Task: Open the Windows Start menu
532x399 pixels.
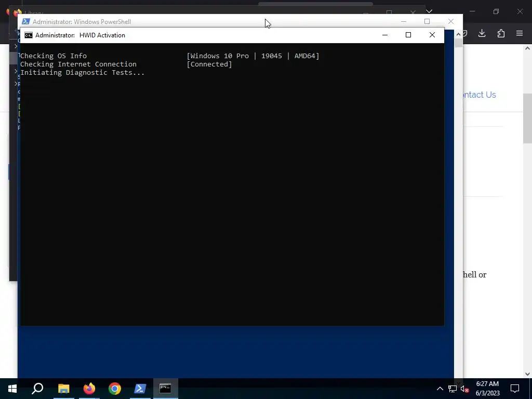Action: point(12,389)
